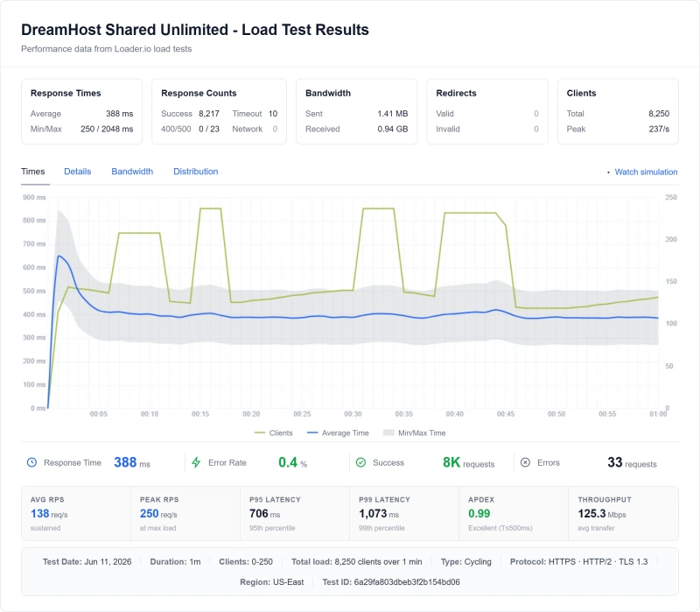Click the 900 ms y-axis label
This screenshot has height=612, width=700.
34,198
